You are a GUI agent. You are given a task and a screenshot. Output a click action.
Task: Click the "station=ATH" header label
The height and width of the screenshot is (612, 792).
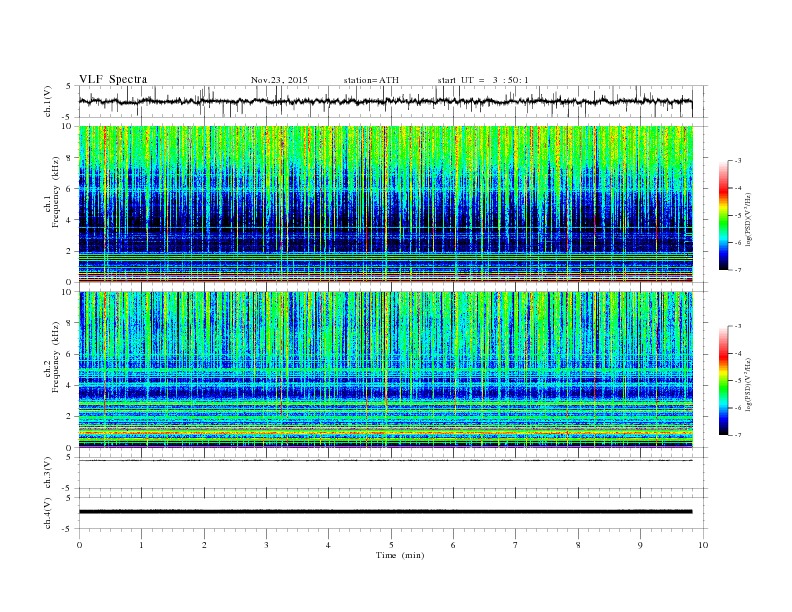(x=371, y=80)
